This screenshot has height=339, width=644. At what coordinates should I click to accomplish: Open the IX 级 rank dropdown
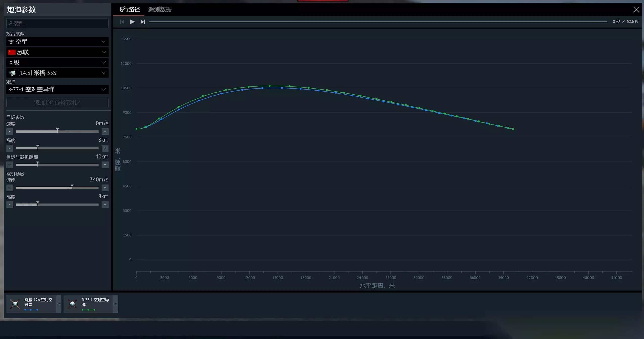pos(57,62)
